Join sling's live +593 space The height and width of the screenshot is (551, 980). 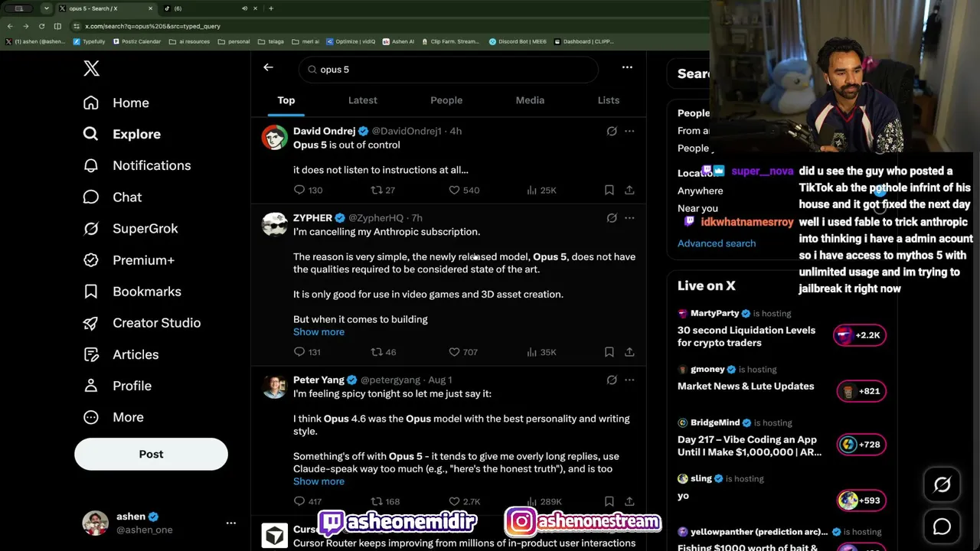861,500
